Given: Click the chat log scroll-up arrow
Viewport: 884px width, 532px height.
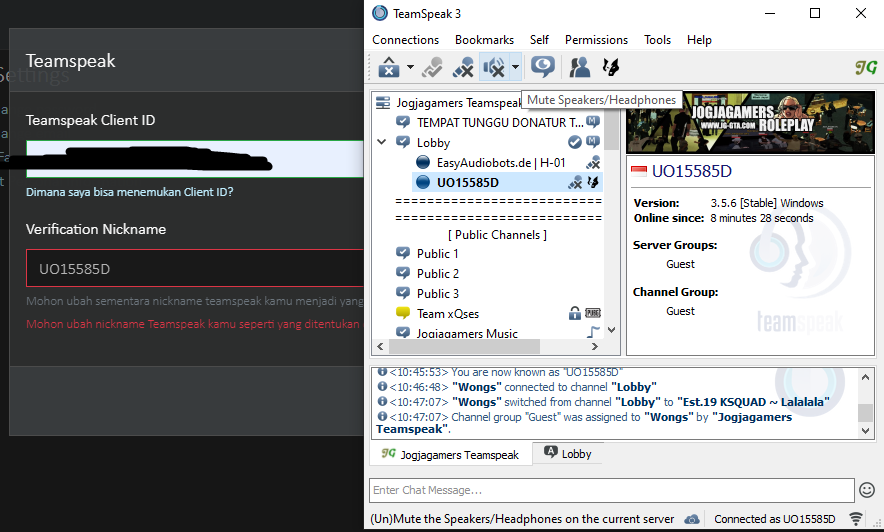Looking at the screenshot, I should (x=865, y=377).
